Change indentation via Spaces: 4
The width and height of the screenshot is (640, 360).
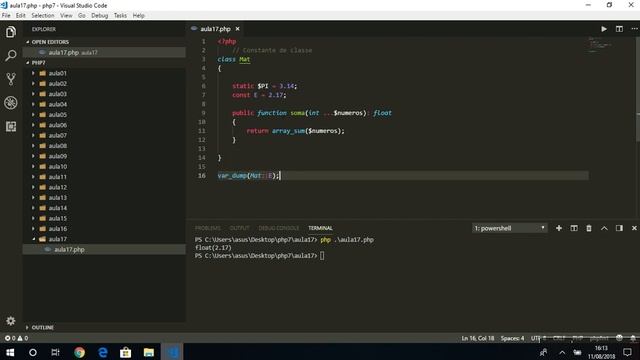click(512, 338)
